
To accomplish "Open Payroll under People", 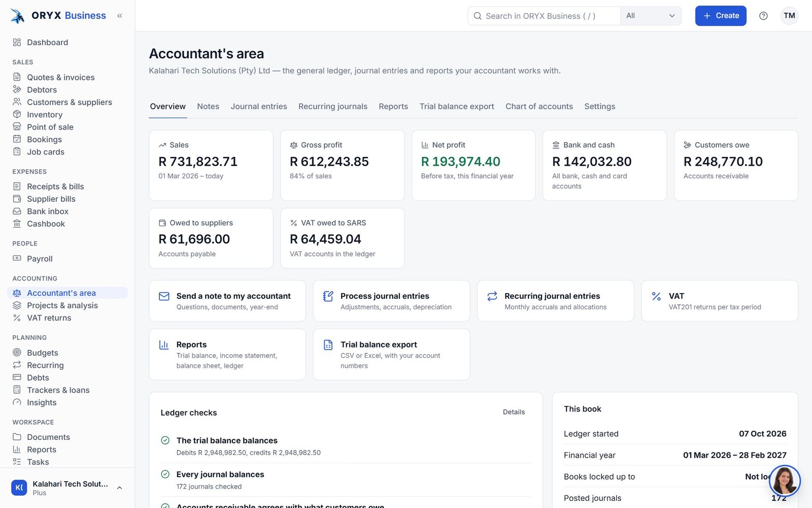I will coord(67,259).
